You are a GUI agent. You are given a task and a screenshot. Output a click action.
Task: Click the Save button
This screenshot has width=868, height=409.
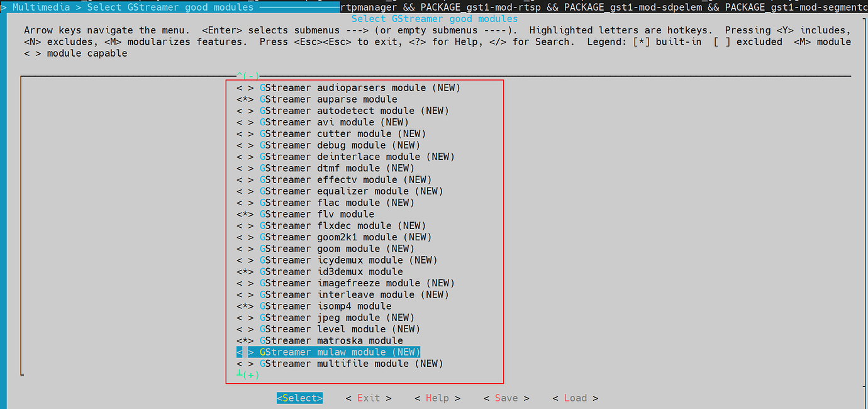(506, 398)
